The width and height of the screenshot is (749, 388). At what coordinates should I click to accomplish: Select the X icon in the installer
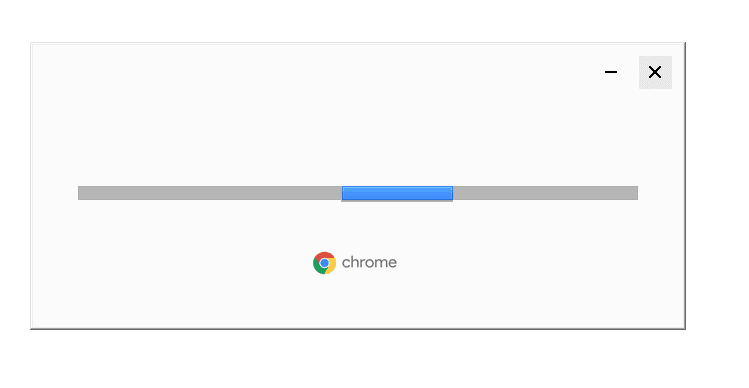[x=655, y=72]
